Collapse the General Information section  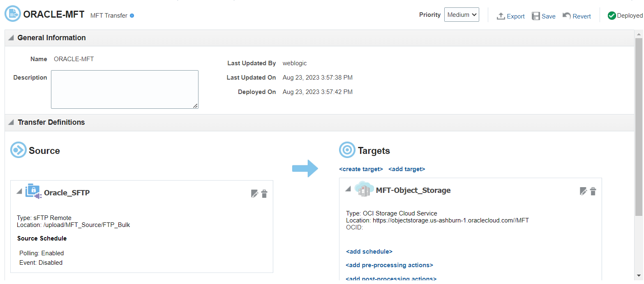click(11, 38)
